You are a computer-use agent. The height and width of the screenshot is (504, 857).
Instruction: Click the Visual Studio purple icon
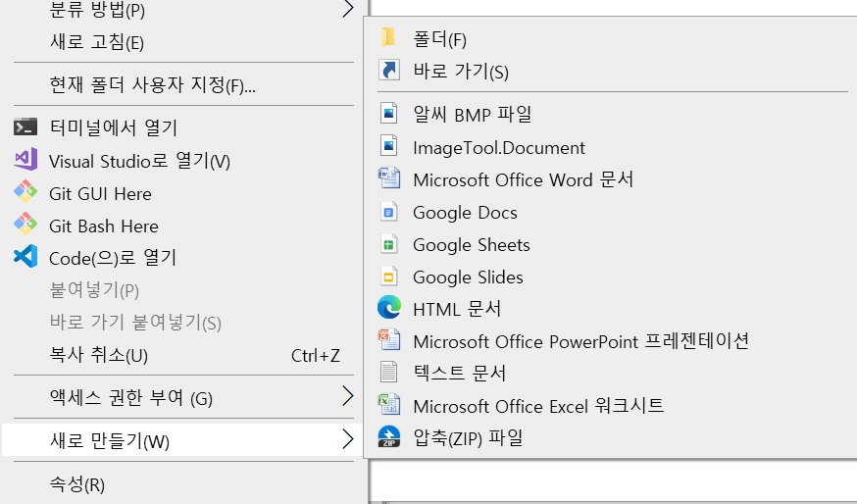pyautogui.click(x=25, y=159)
